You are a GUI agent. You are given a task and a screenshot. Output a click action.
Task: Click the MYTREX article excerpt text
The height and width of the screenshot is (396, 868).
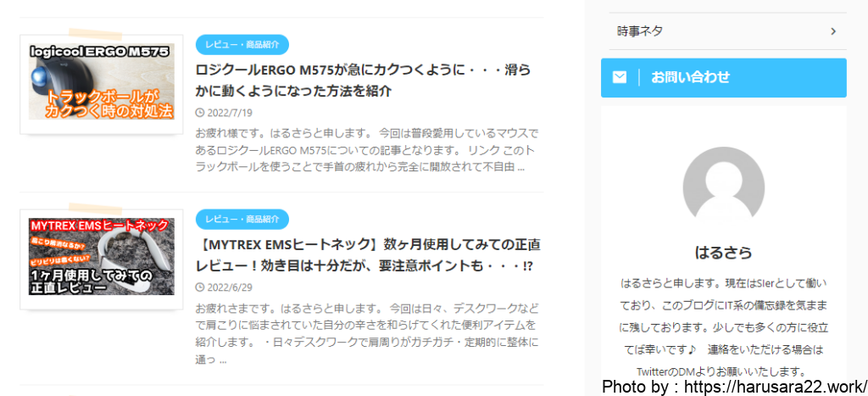click(367, 334)
